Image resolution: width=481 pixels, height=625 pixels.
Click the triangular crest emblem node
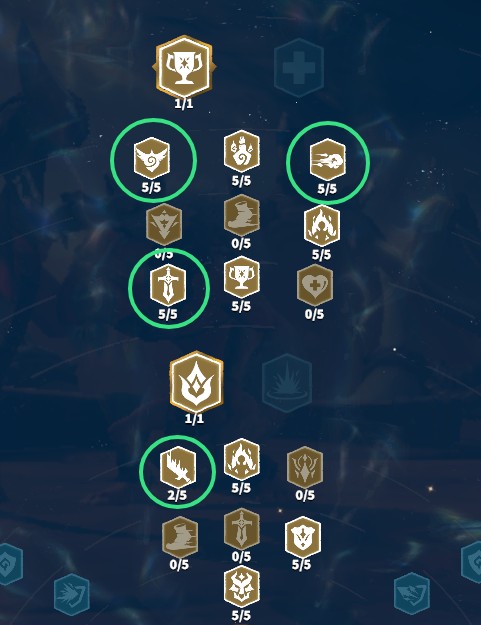[164, 224]
